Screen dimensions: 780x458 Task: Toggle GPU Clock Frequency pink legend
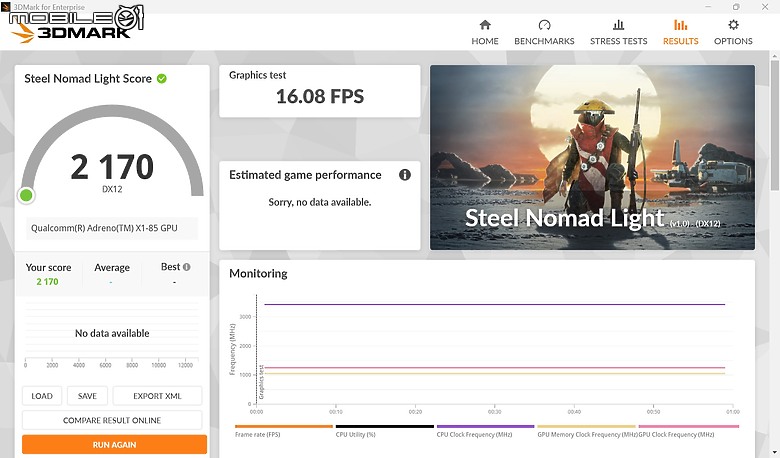tap(688, 431)
